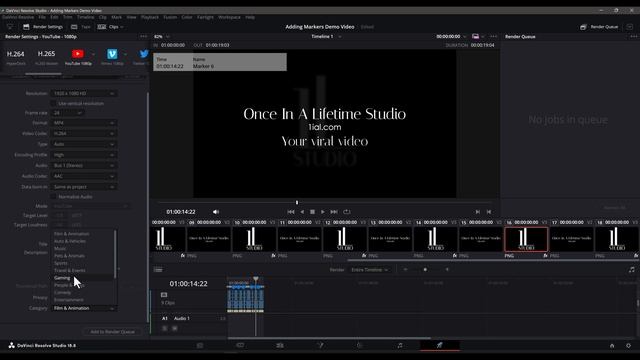Click Add to Render Queue button

click(x=113, y=332)
